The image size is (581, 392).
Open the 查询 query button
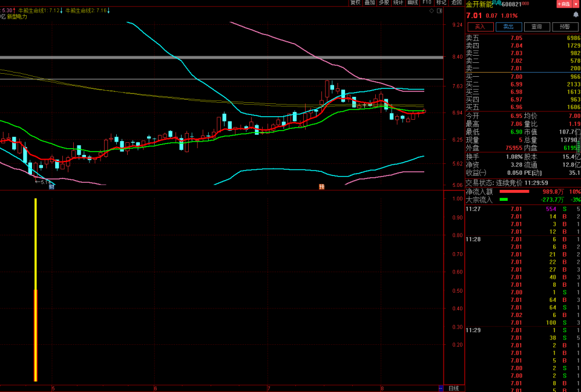click(537, 27)
